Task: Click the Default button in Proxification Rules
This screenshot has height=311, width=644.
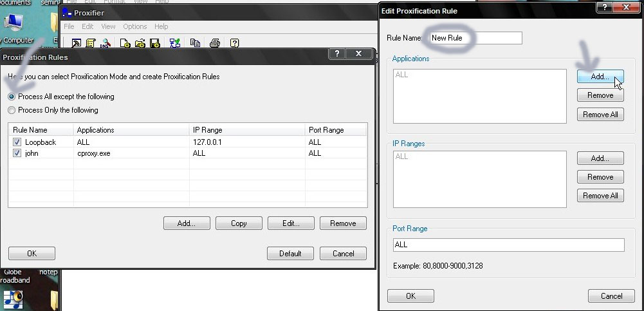Action: [x=290, y=254]
